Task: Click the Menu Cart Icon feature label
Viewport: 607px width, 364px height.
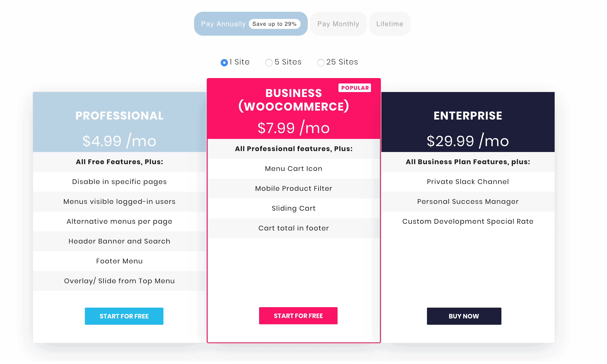Action: point(294,169)
